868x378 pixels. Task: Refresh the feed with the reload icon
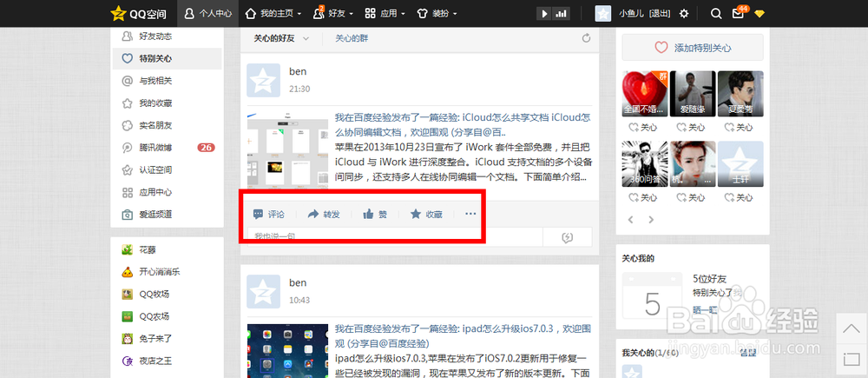(586, 38)
